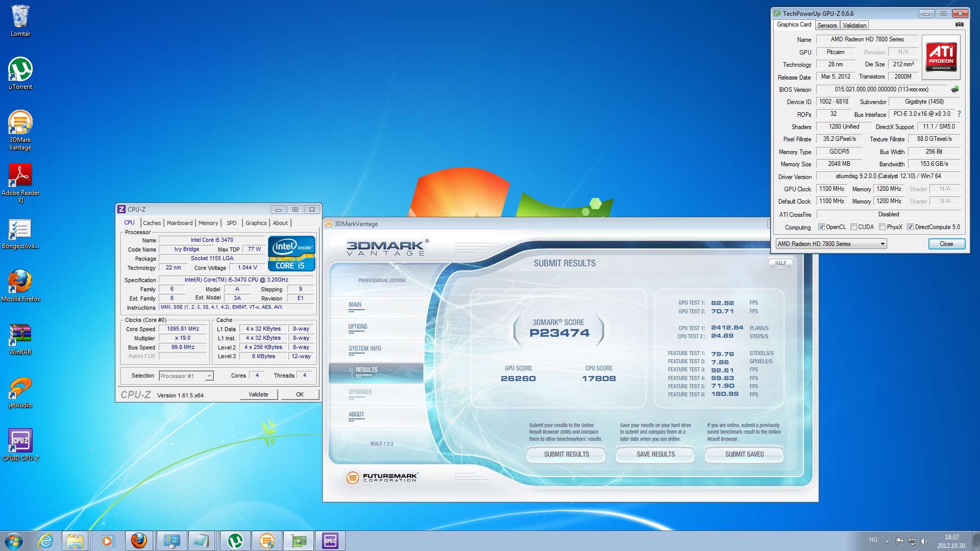Image resolution: width=980 pixels, height=551 pixels.
Task: Switch to CPU-Z taskbar button
Action: pyautogui.click(x=330, y=541)
